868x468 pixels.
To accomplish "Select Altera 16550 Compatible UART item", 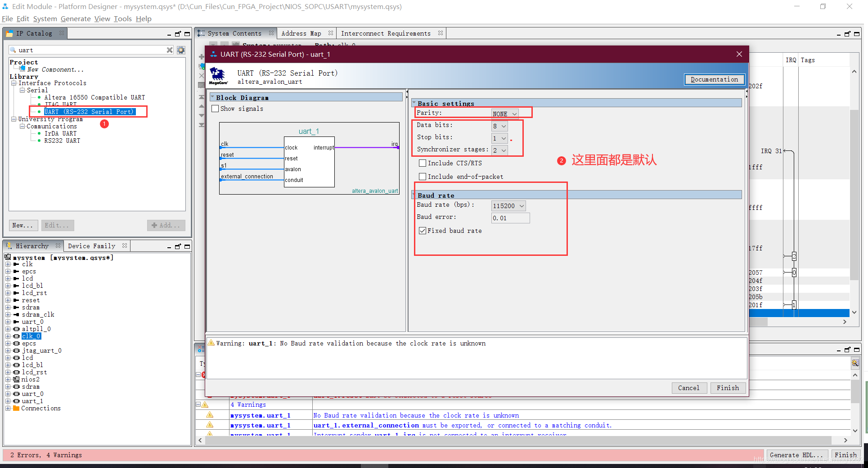I will point(94,97).
